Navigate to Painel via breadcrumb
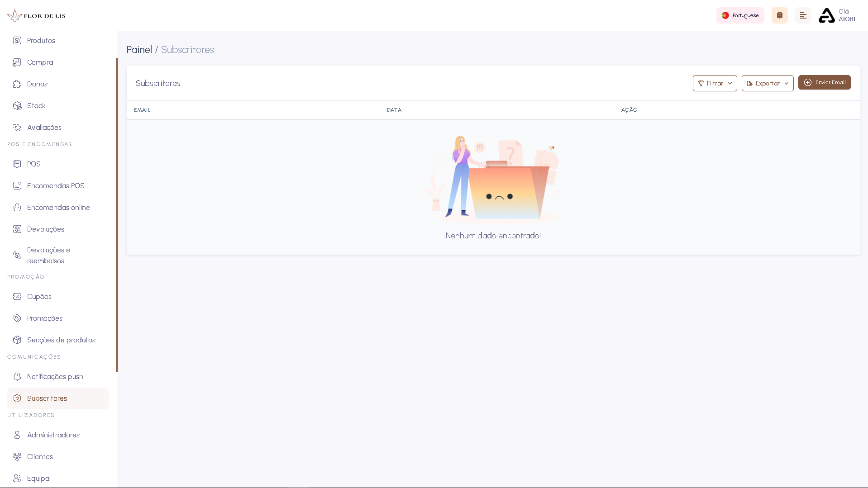The image size is (868, 488). tap(139, 50)
